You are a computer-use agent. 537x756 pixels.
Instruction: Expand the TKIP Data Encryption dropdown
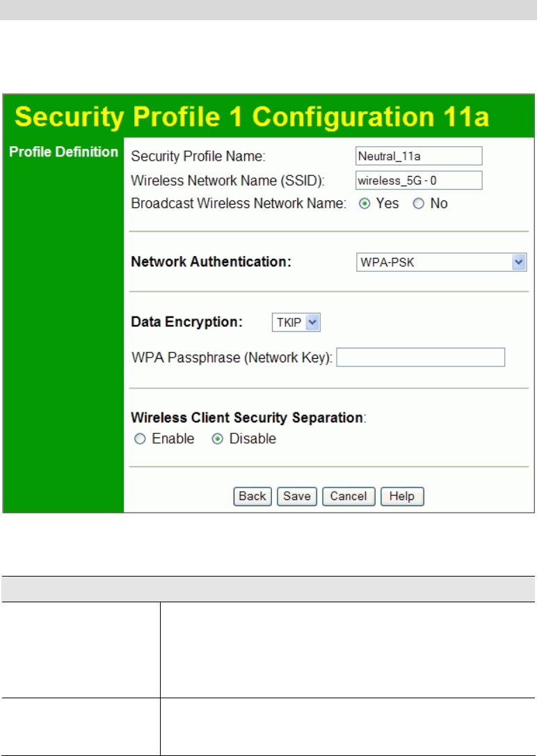click(x=295, y=322)
